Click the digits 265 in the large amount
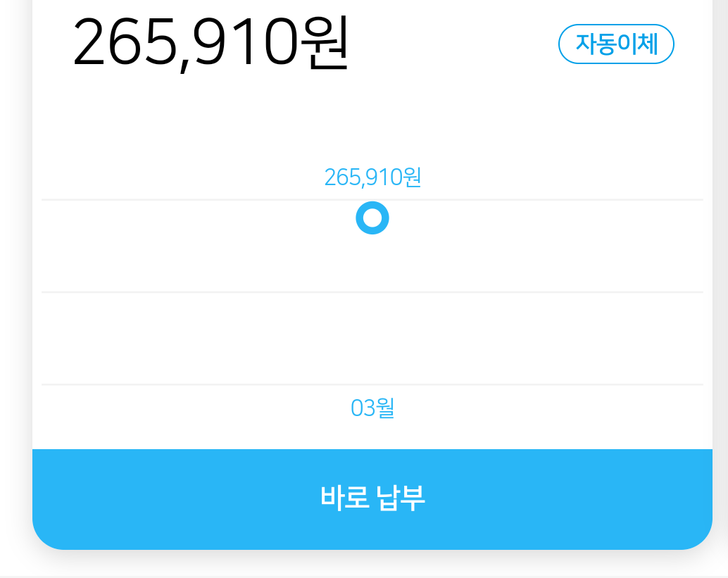The image size is (728, 578). pyautogui.click(x=125, y=44)
